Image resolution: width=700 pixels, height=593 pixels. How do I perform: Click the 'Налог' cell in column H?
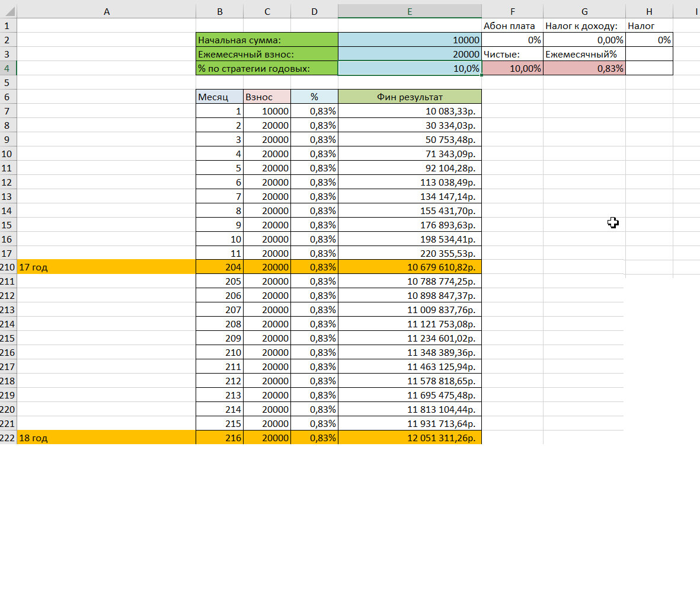coord(649,26)
